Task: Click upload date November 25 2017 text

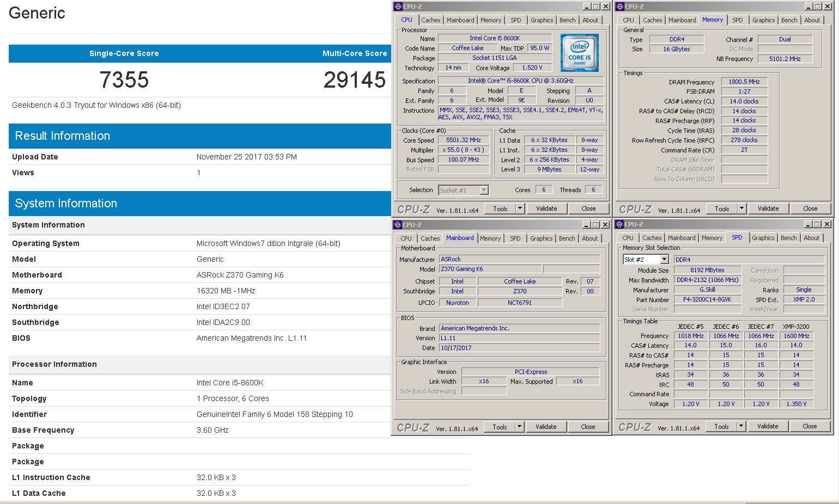Action: tap(247, 157)
